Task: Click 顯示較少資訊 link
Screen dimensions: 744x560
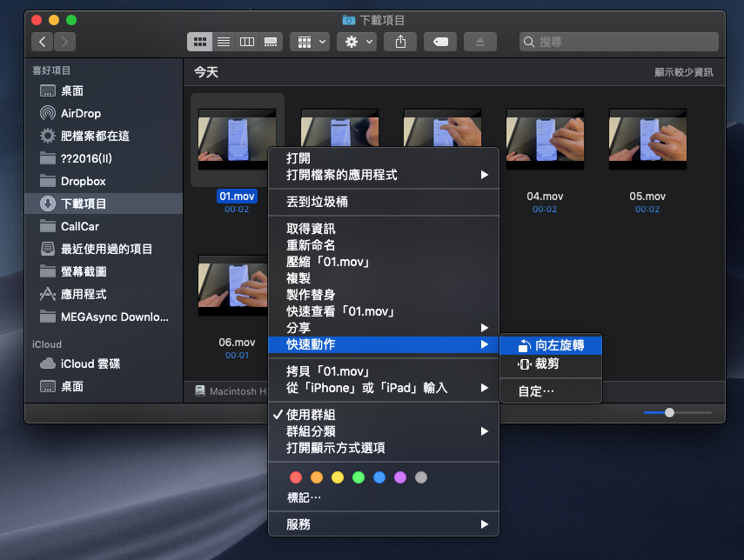Action: coord(683,72)
